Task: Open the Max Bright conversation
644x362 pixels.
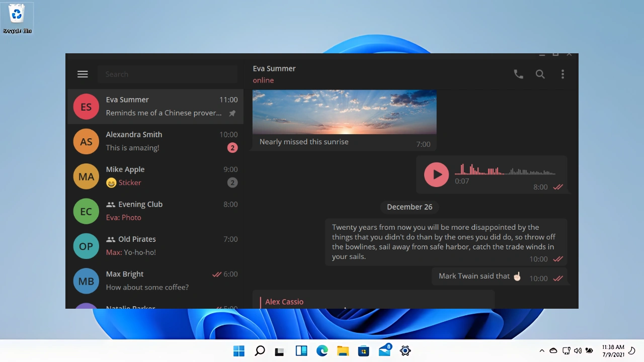Action: click(155, 281)
